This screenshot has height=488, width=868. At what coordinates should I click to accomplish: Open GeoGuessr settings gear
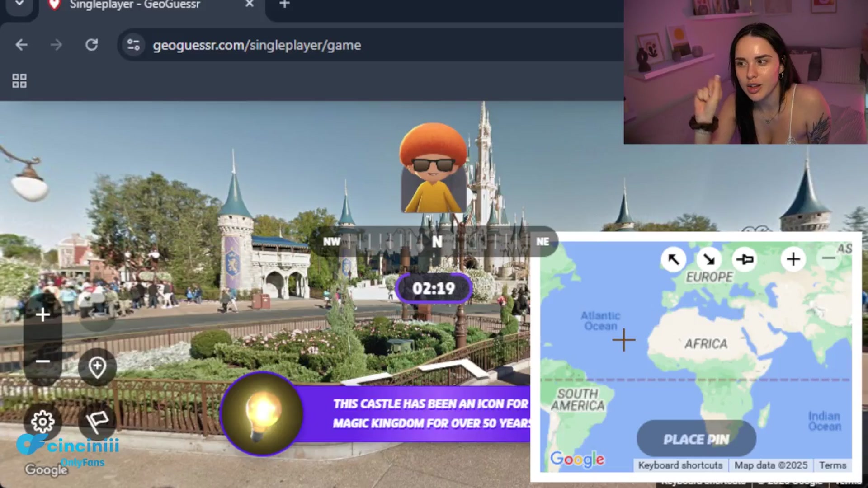click(42, 422)
